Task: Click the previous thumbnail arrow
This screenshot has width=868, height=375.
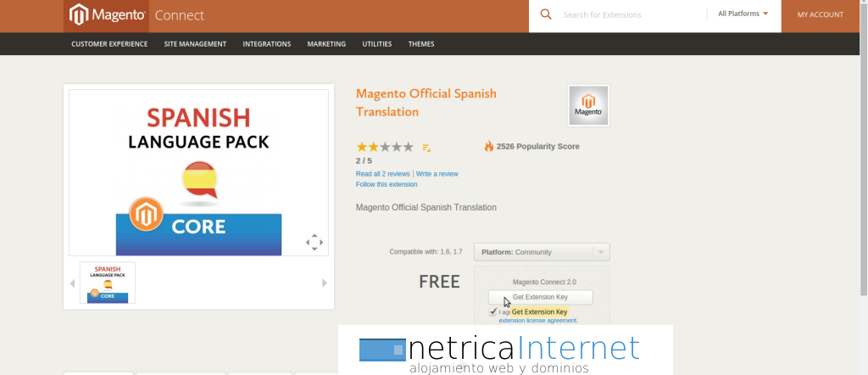Action: click(x=72, y=283)
